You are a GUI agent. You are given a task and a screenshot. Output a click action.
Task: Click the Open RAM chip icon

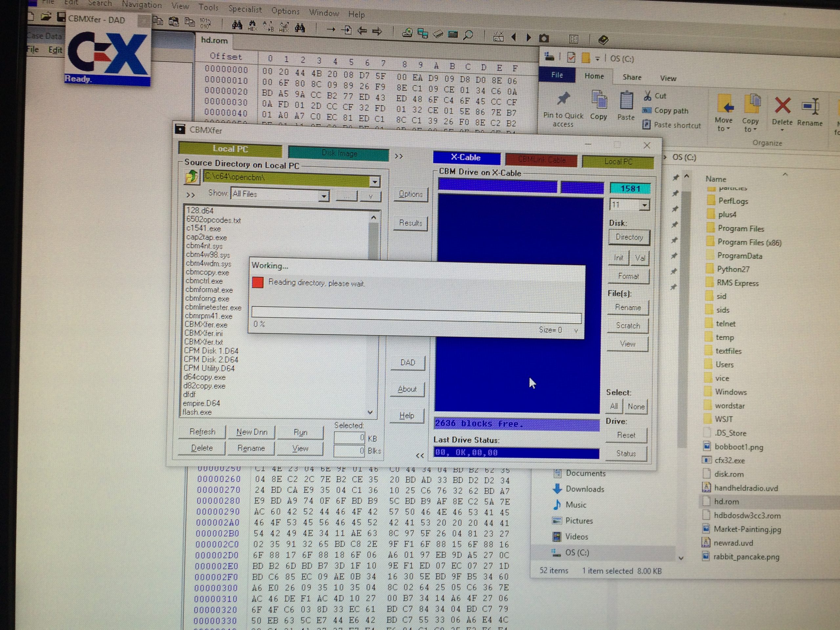click(438, 34)
